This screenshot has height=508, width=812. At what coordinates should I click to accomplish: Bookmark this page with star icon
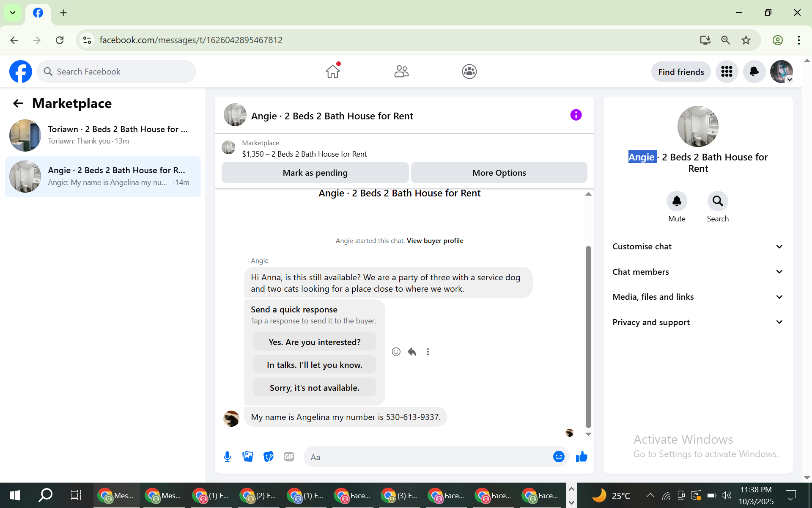click(746, 40)
